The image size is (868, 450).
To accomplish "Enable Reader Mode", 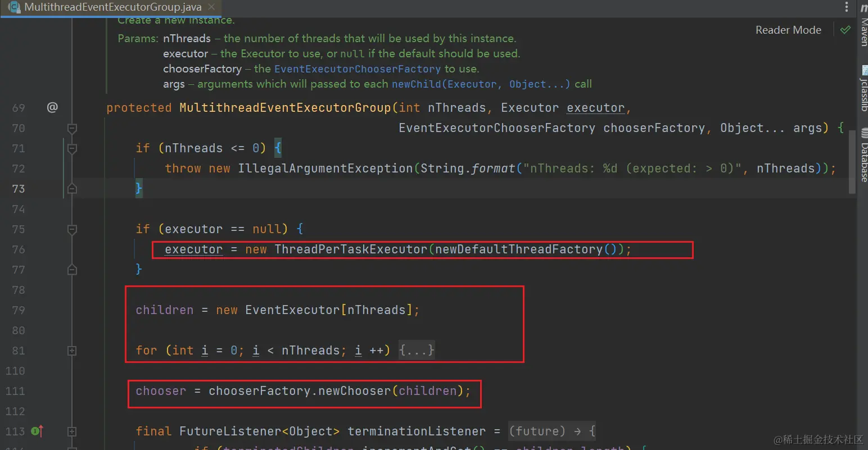I will 788,30.
